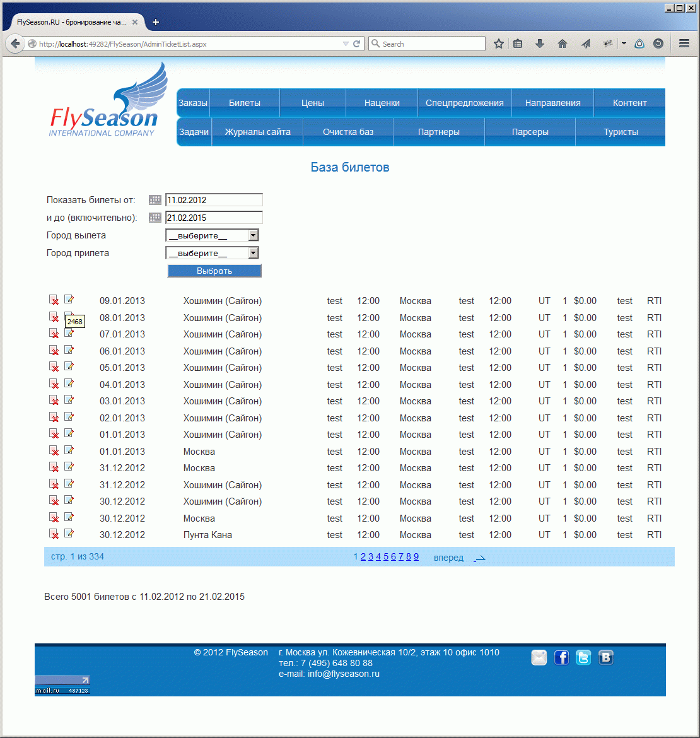Go to browser home page
This screenshot has height=738, width=700.
click(562, 44)
